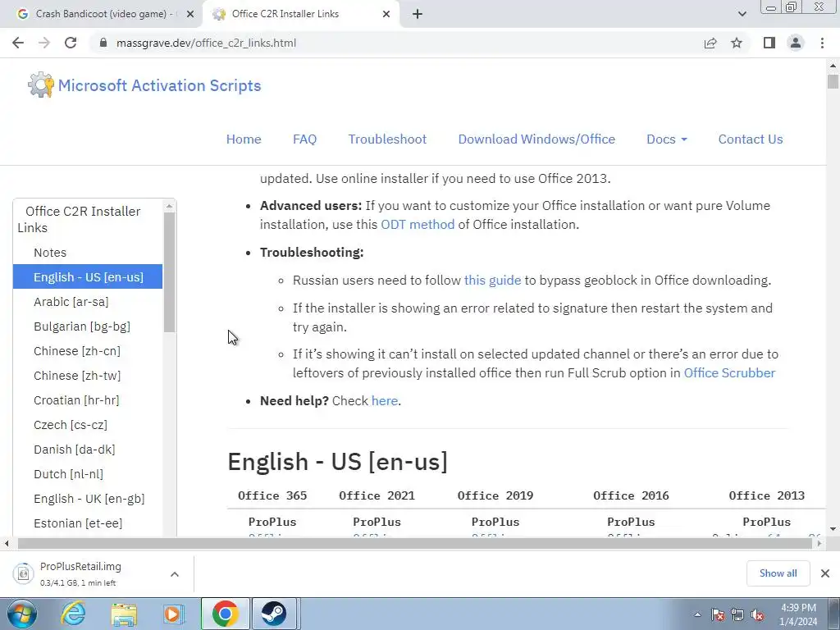Share this page via the share icon

tap(710, 43)
